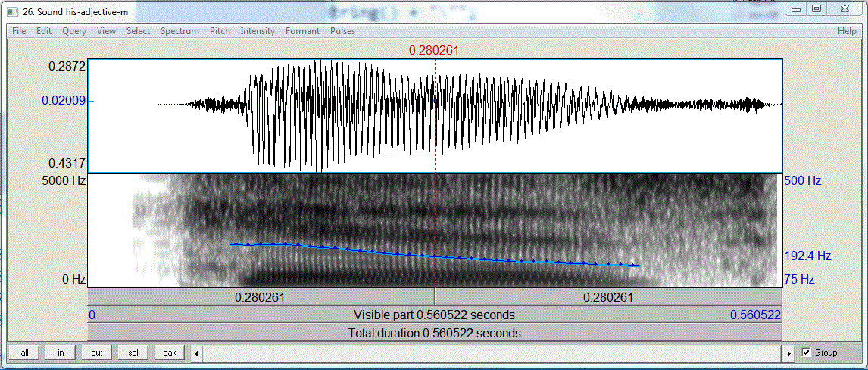
Task: Play the left 0.280261 second segment bar
Action: (261, 297)
